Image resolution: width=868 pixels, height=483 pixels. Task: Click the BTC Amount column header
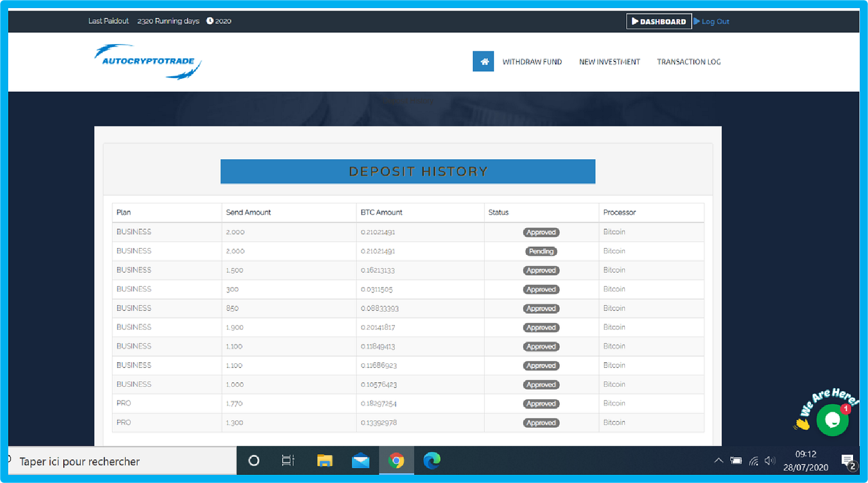pyautogui.click(x=381, y=212)
